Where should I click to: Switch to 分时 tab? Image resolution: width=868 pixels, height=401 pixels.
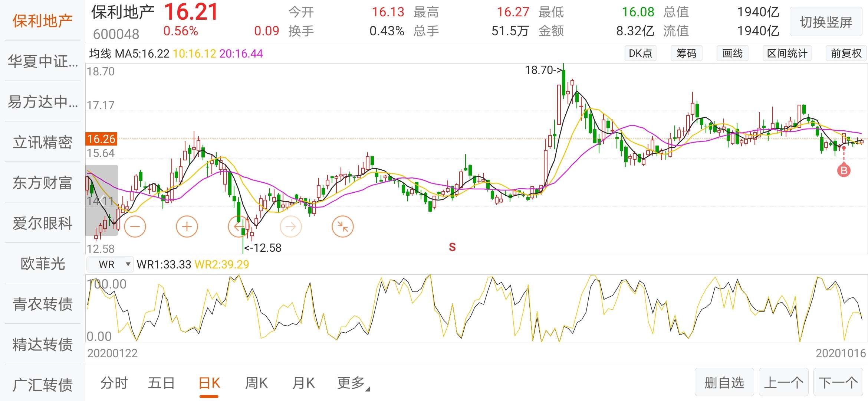(114, 383)
